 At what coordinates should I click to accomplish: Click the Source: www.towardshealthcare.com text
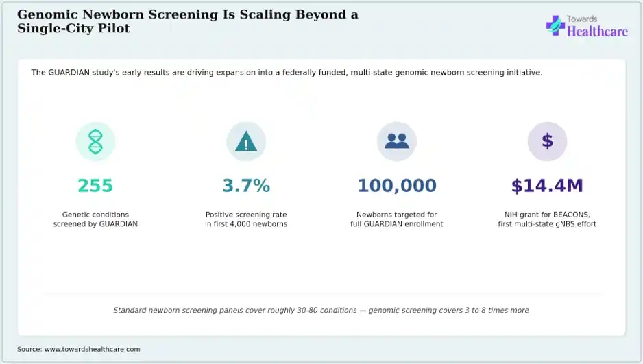[79, 349]
